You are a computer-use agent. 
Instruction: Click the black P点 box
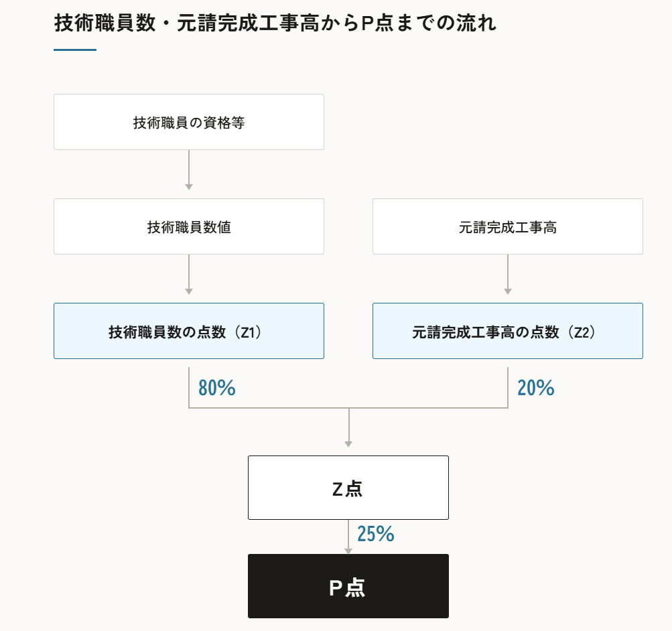tap(348, 586)
